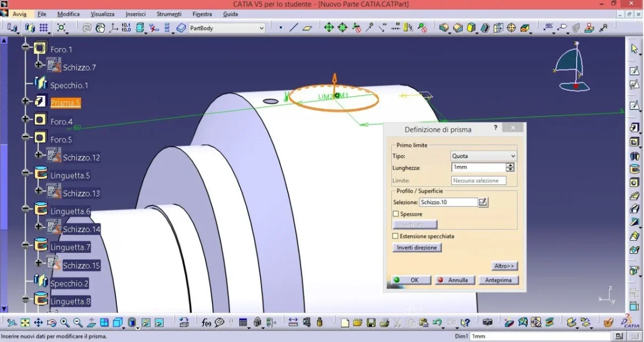Image resolution: width=644 pixels, height=342 pixels.
Task: Click the Measure Between icon
Action: [x=293, y=323]
